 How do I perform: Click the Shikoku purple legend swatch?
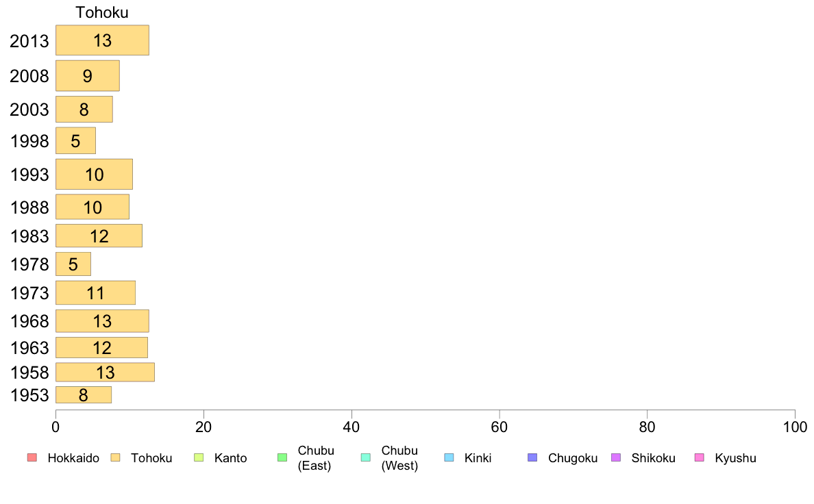(x=616, y=457)
